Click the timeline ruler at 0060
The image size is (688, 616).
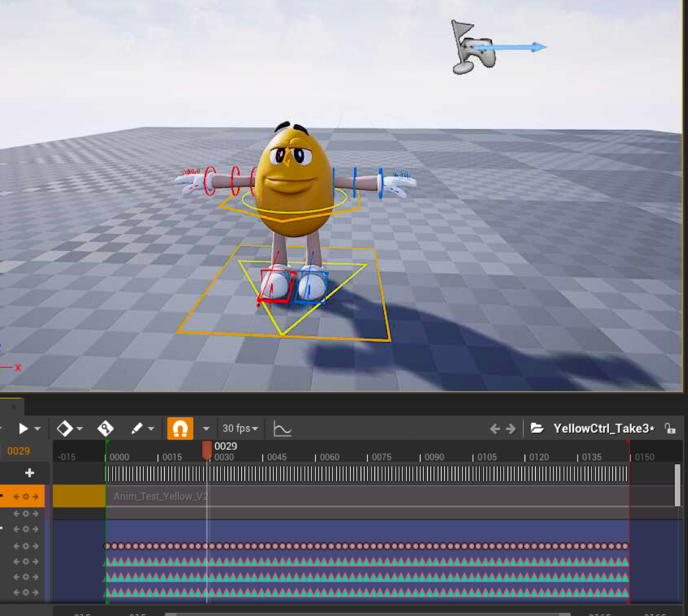click(330, 457)
